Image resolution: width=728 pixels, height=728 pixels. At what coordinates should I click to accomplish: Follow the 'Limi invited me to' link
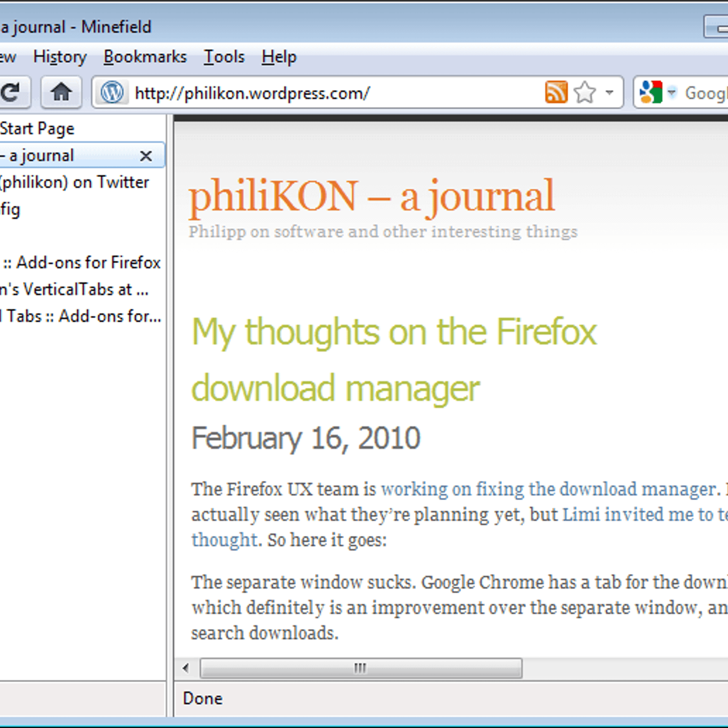[645, 515]
